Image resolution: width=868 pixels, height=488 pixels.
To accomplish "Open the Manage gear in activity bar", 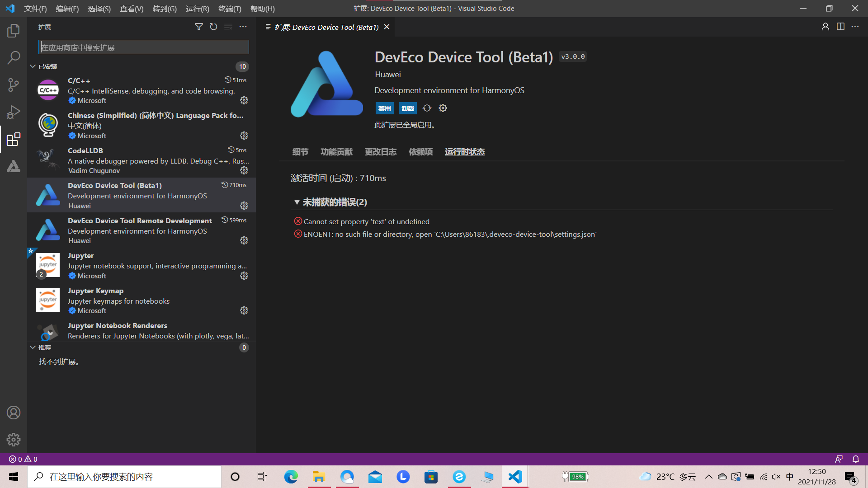I will (14, 440).
